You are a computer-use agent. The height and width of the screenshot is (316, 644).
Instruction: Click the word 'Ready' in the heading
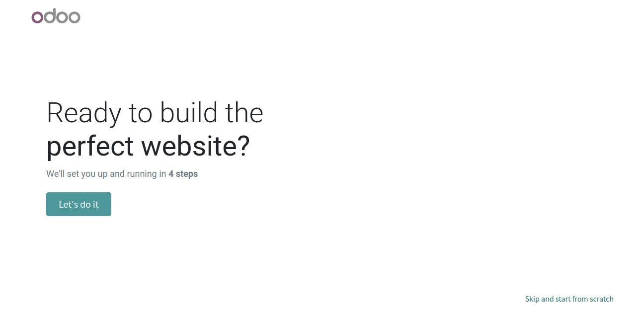[84, 114]
